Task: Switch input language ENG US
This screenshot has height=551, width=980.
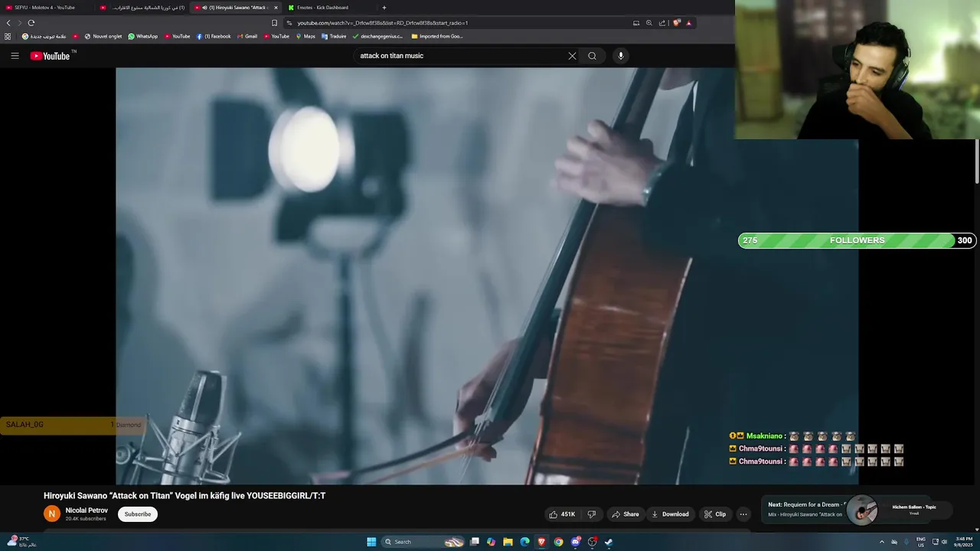Action: coord(921,542)
